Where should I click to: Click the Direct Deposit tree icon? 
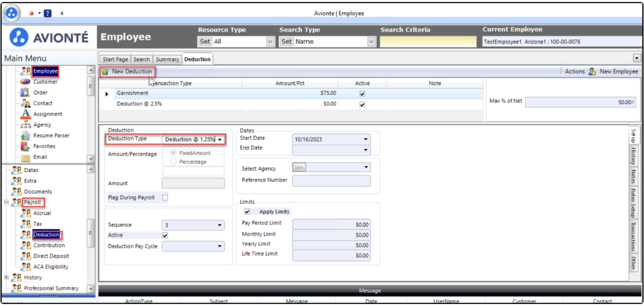(26, 256)
